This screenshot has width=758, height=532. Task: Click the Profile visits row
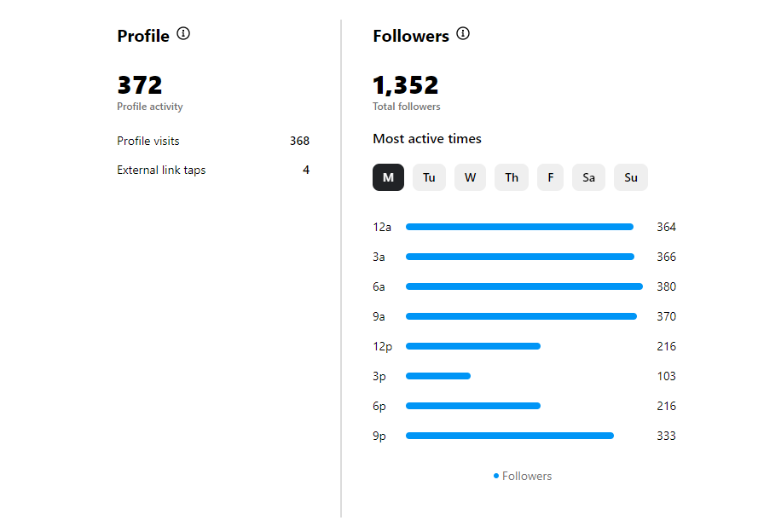(x=213, y=141)
